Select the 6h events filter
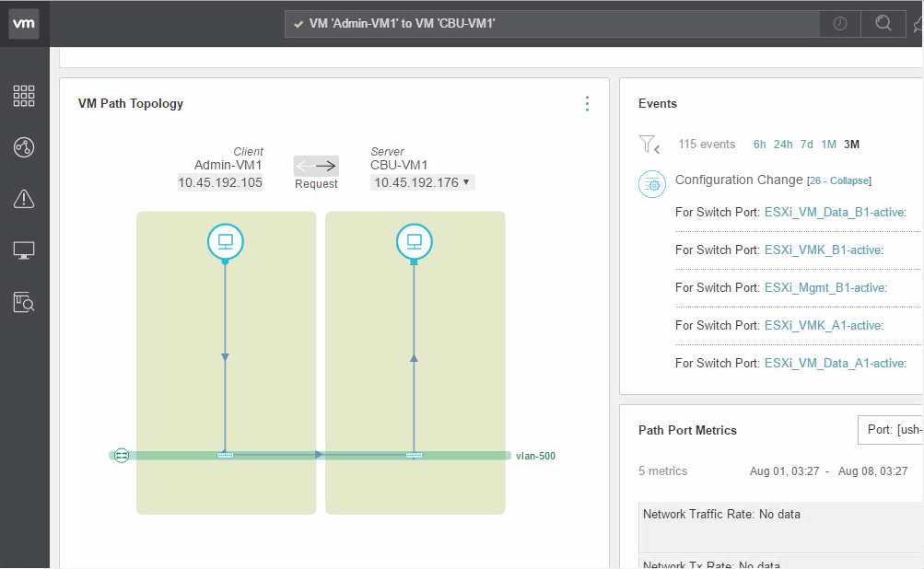 click(x=759, y=144)
